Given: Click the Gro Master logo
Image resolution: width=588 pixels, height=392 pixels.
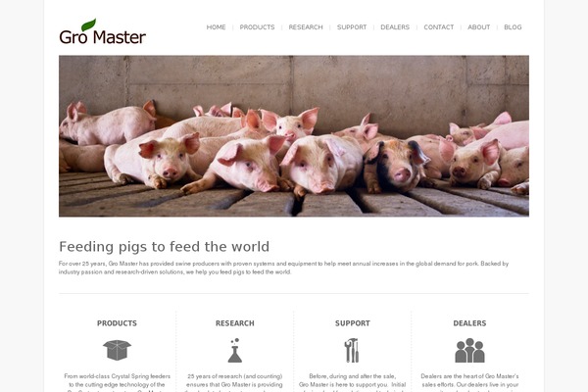Looking at the screenshot, I should click(x=102, y=31).
